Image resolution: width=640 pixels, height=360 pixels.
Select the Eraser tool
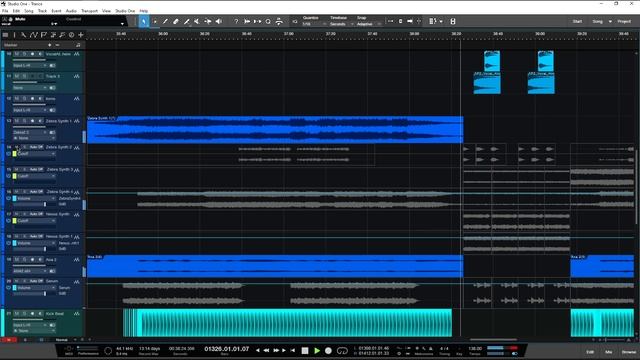click(x=176, y=22)
